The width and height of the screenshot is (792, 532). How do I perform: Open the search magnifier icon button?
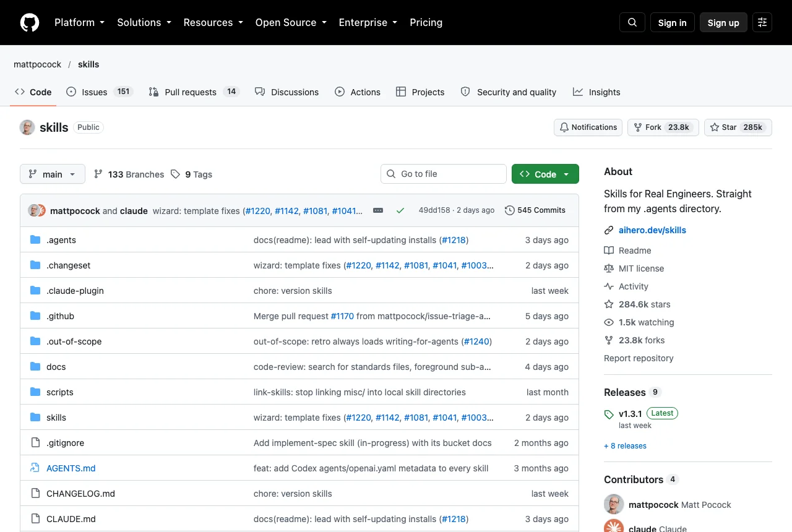point(632,22)
